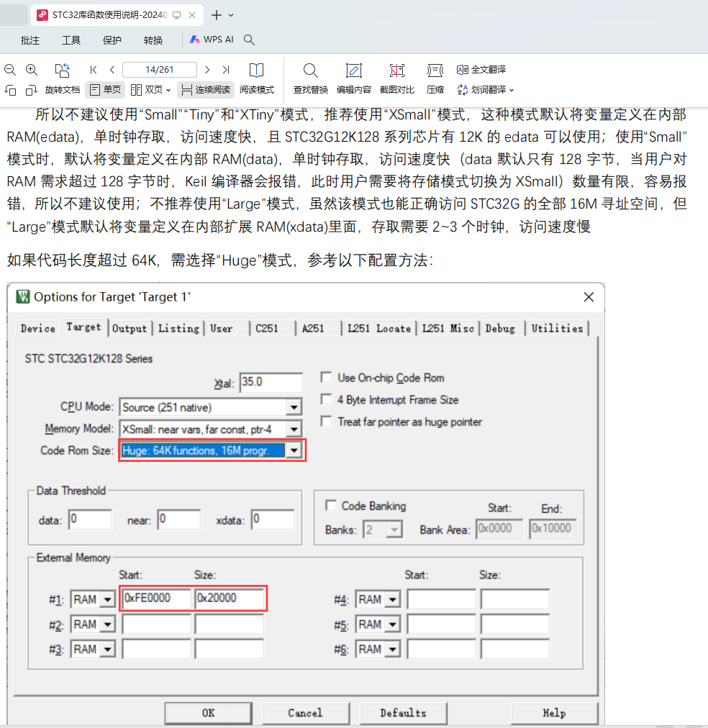The height and width of the screenshot is (728, 708).
Task: Click the Rotate Document (旋转文档) label
Action: [x=62, y=90]
